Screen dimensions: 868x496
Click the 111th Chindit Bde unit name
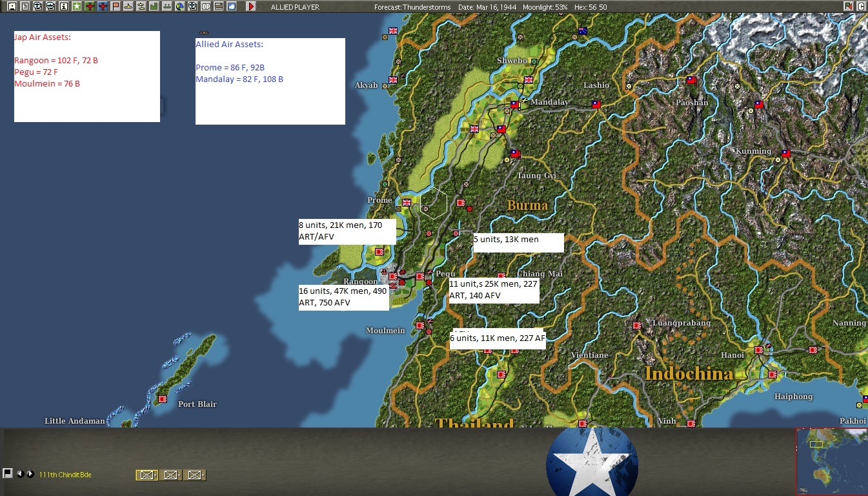(65, 475)
